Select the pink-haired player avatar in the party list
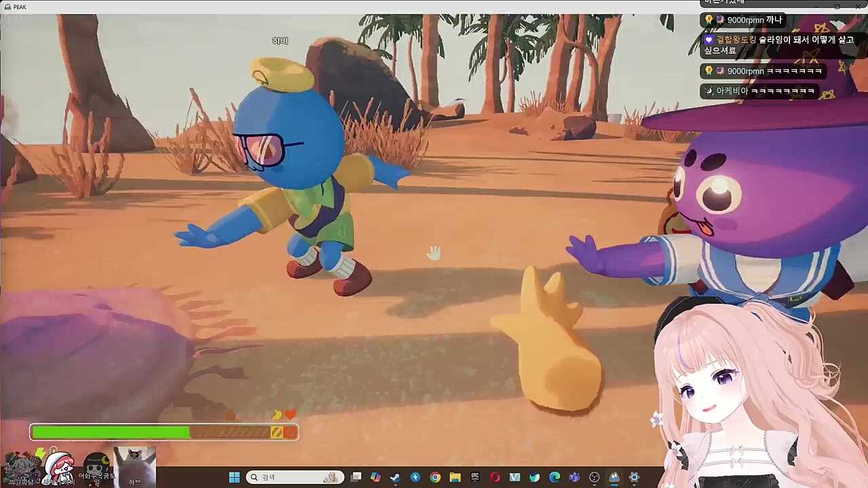868x488 pixels. [x=59, y=467]
